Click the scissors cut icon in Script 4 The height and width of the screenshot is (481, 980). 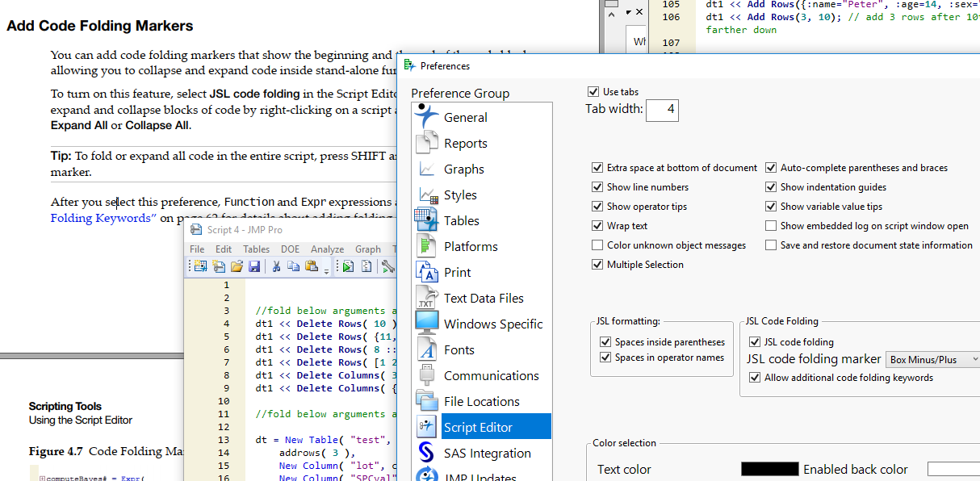[276, 266]
